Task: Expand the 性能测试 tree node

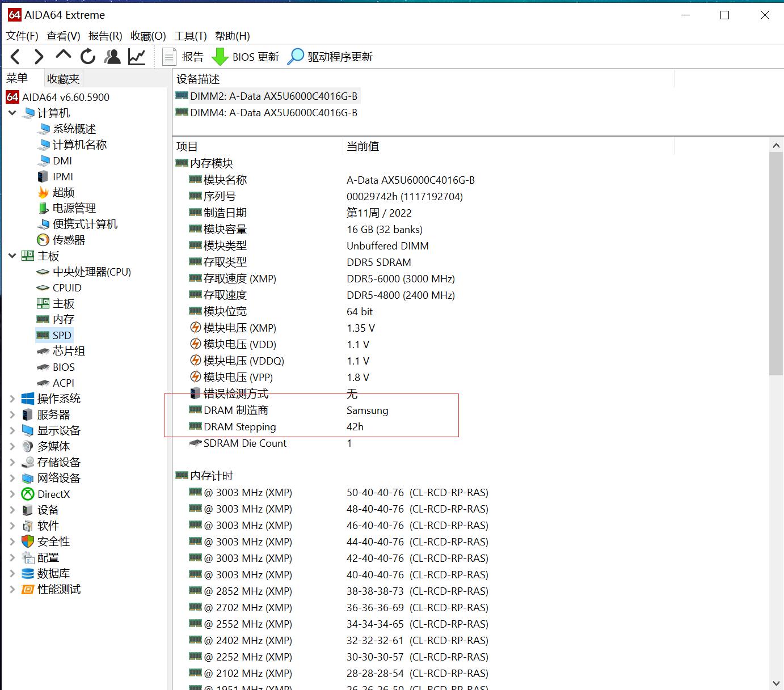Action: pos(12,589)
